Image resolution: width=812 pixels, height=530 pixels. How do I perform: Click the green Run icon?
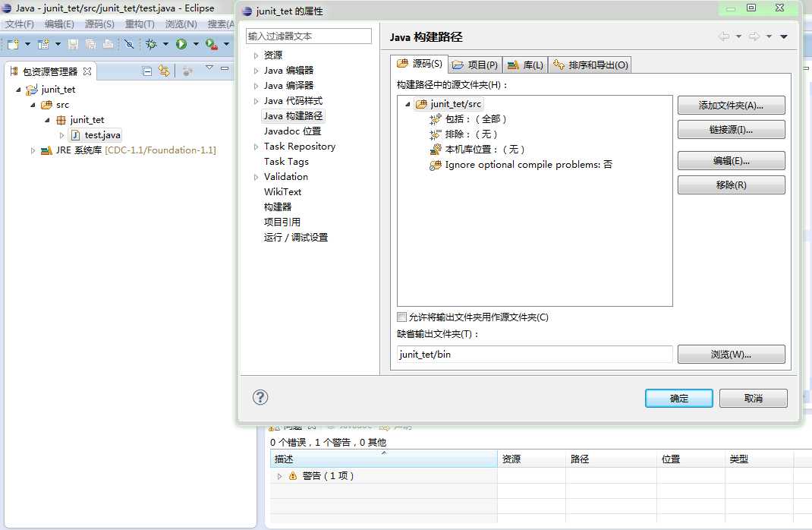point(181,44)
